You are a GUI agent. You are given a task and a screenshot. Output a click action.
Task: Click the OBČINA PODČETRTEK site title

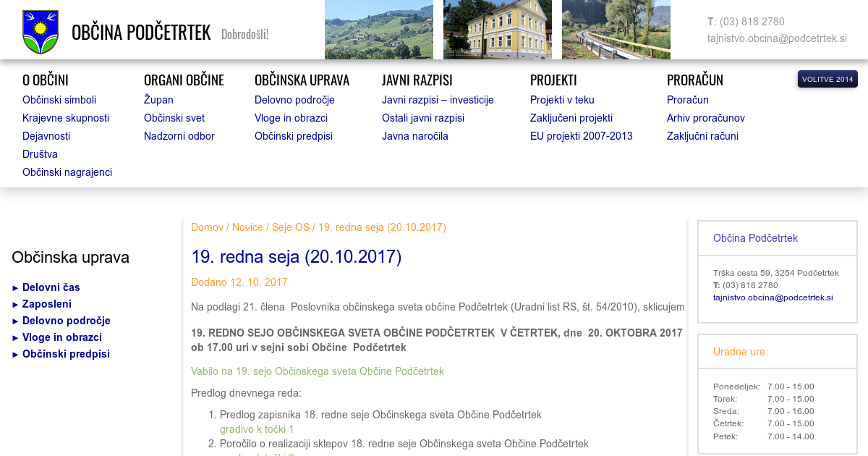pos(141,33)
